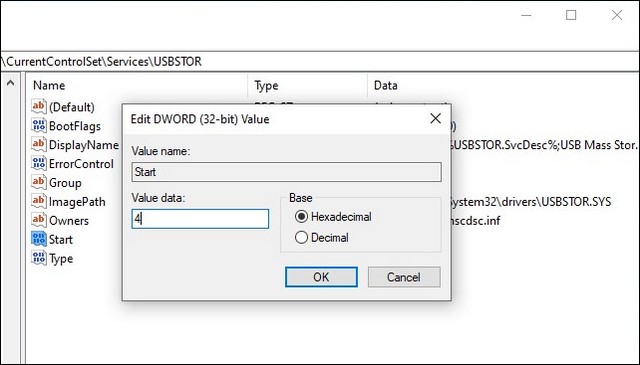Select the ErrorControl entry name
The width and height of the screenshot is (640, 365).
click(x=81, y=164)
